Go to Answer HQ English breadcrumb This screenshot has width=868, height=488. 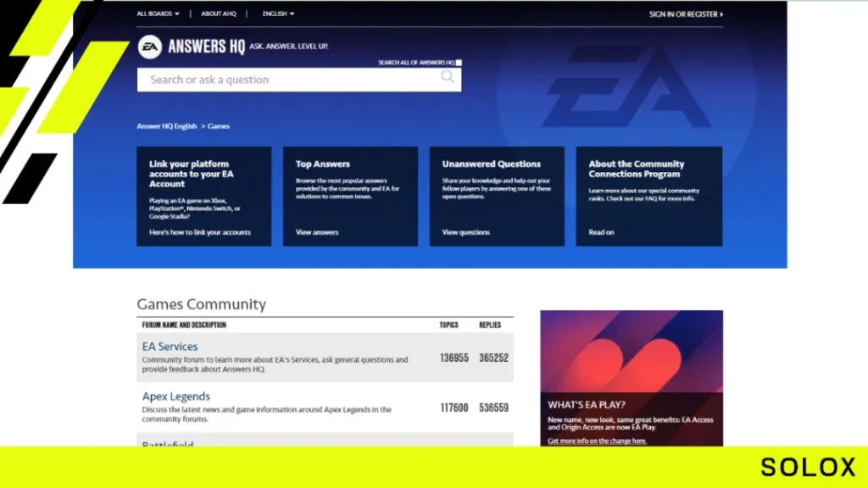coord(167,126)
